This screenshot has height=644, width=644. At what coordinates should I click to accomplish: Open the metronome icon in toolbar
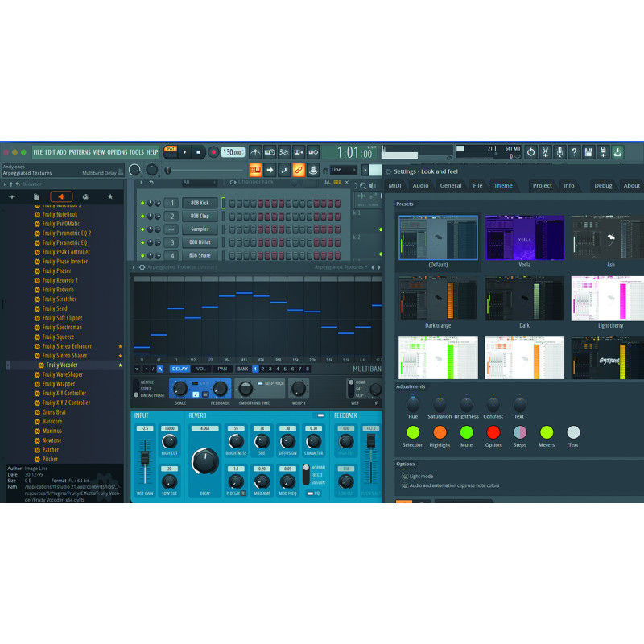[x=255, y=152]
